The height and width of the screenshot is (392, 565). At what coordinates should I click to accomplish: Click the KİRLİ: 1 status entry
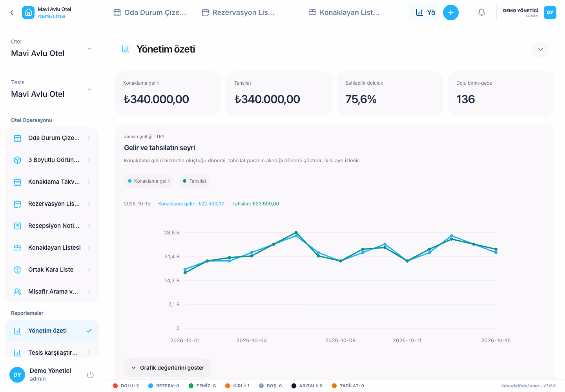click(x=237, y=386)
